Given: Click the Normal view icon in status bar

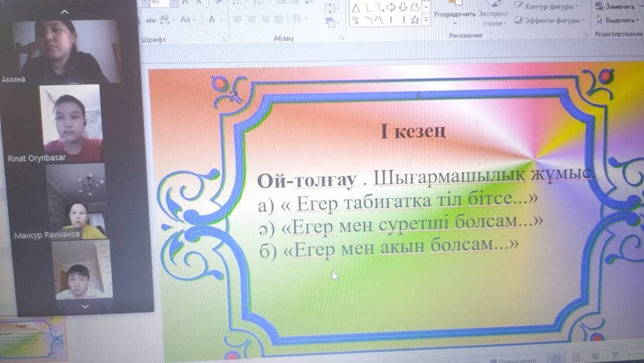Looking at the screenshot, I should point(555,358).
